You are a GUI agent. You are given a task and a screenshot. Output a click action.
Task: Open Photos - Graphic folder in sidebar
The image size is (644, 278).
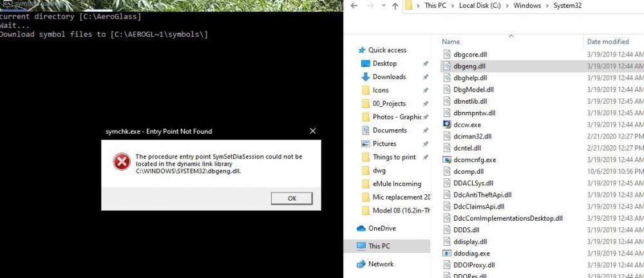point(397,117)
